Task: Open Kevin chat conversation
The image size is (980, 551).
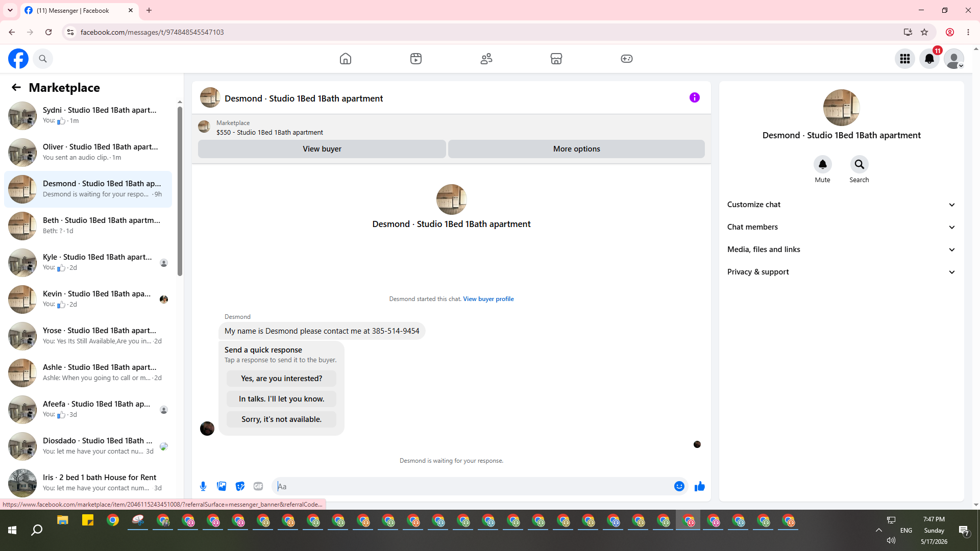Action: click(x=88, y=299)
